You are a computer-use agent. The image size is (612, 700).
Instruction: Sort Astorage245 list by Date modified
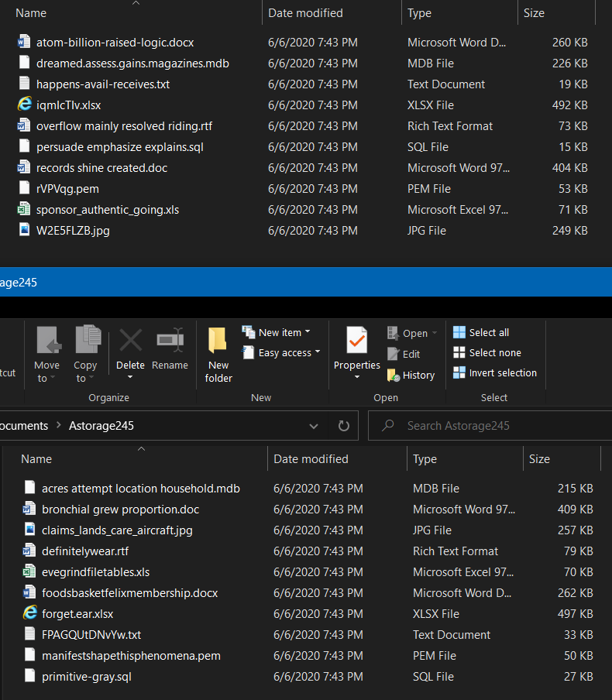click(x=311, y=459)
